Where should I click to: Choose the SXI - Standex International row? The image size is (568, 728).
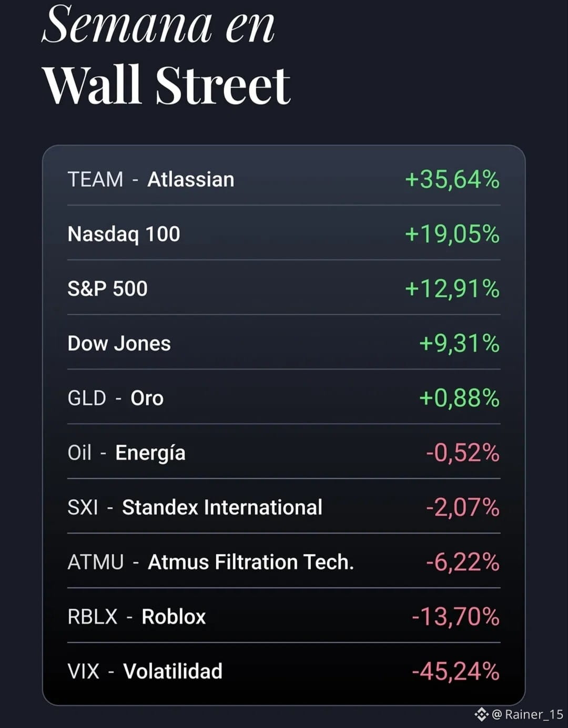point(284,507)
